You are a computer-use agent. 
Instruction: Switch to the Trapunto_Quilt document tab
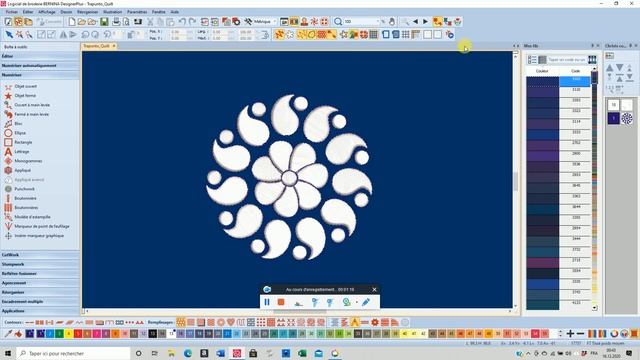(x=96, y=46)
